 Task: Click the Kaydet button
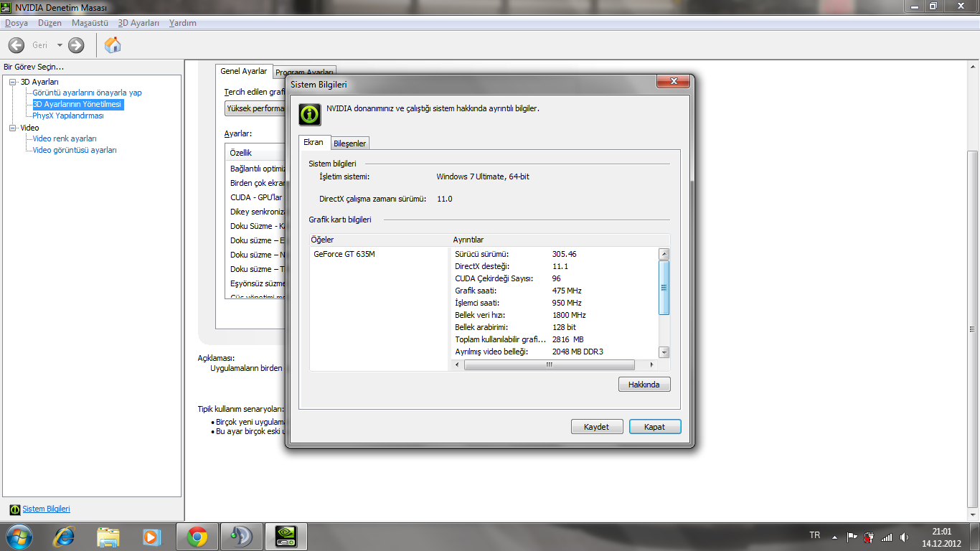(597, 427)
